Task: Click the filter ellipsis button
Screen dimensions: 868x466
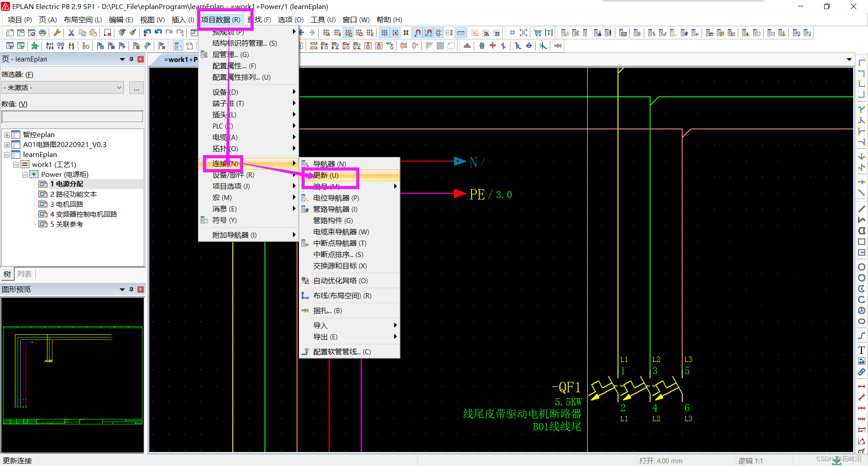Action: point(137,88)
